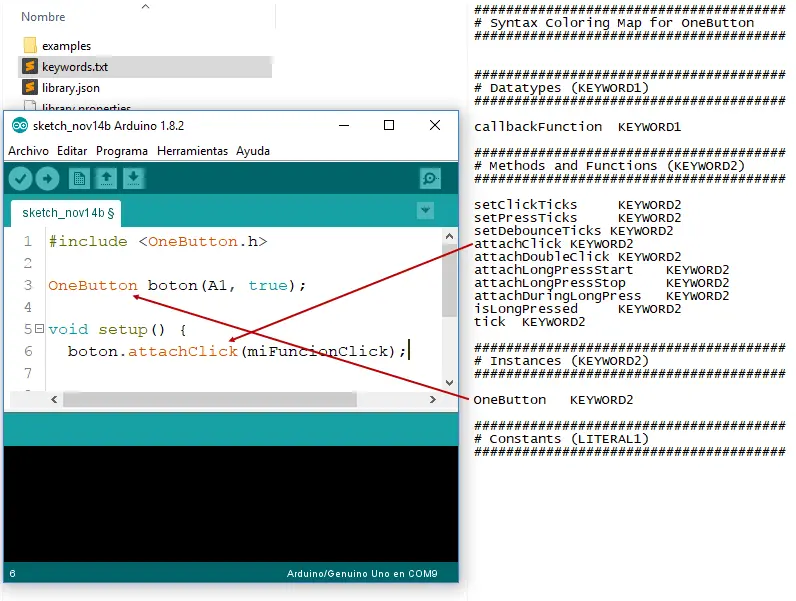This screenshot has height=601, width=796.
Task: Click the Nombre column header
Action: pyautogui.click(x=43, y=17)
